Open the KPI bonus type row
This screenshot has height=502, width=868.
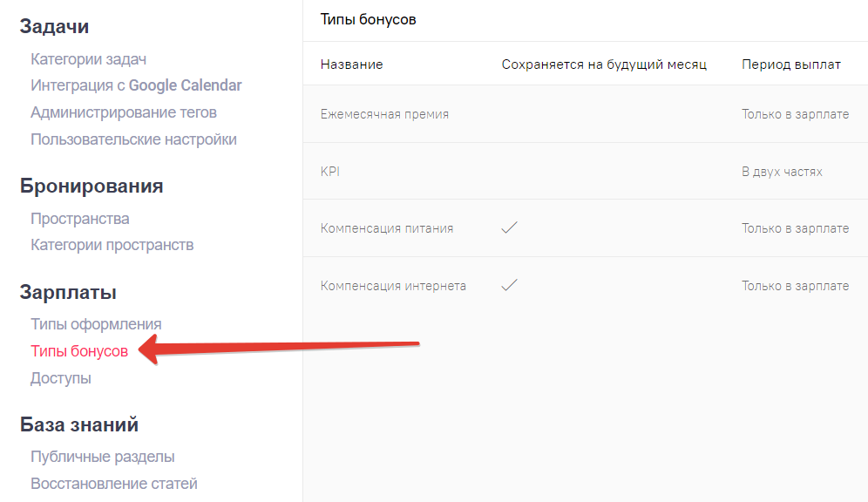(330, 172)
